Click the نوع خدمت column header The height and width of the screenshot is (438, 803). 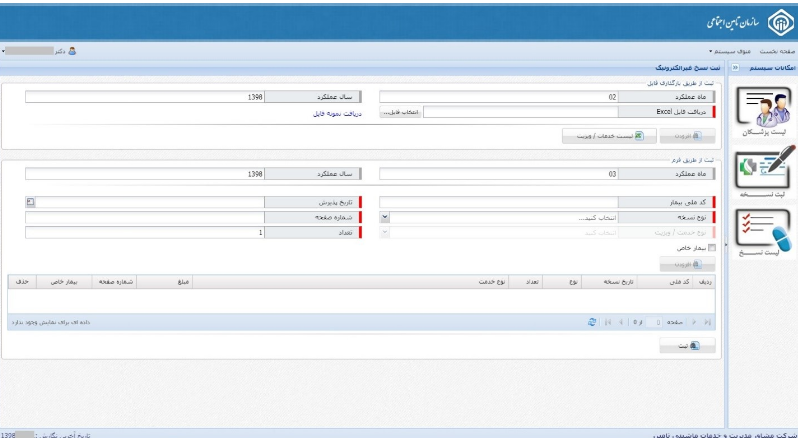point(351,282)
